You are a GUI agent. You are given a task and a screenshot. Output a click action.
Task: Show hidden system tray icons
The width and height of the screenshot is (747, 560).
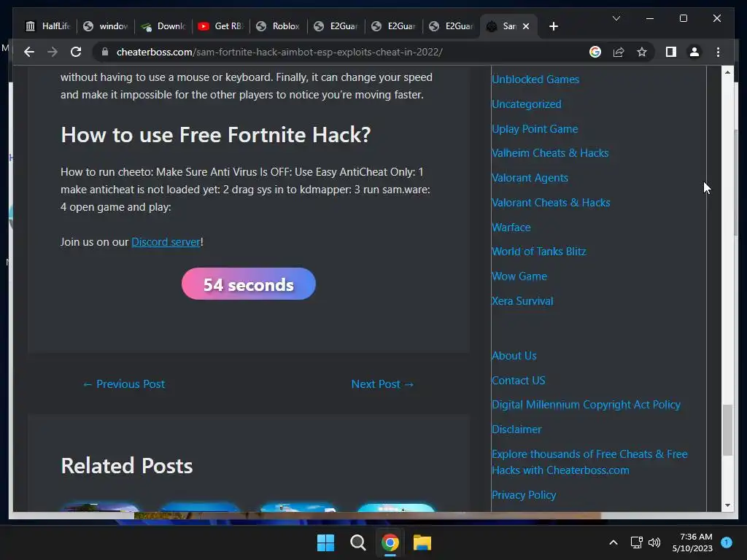tap(614, 542)
